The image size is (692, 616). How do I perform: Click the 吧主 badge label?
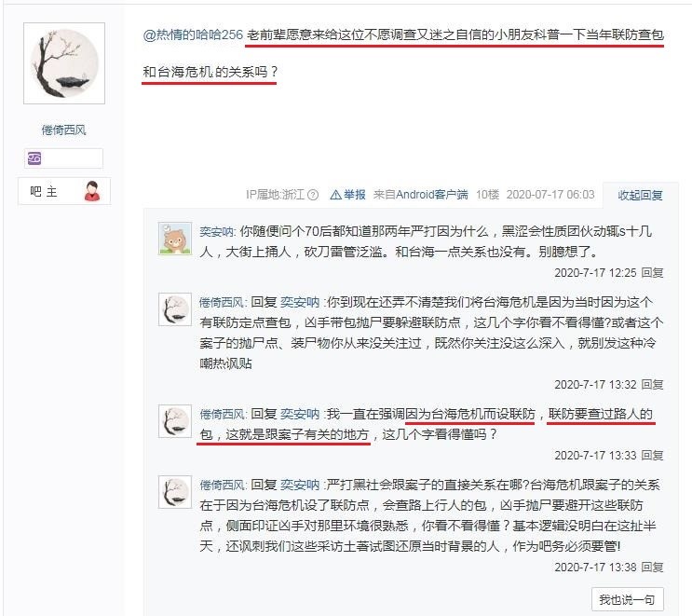pyautogui.click(x=44, y=192)
